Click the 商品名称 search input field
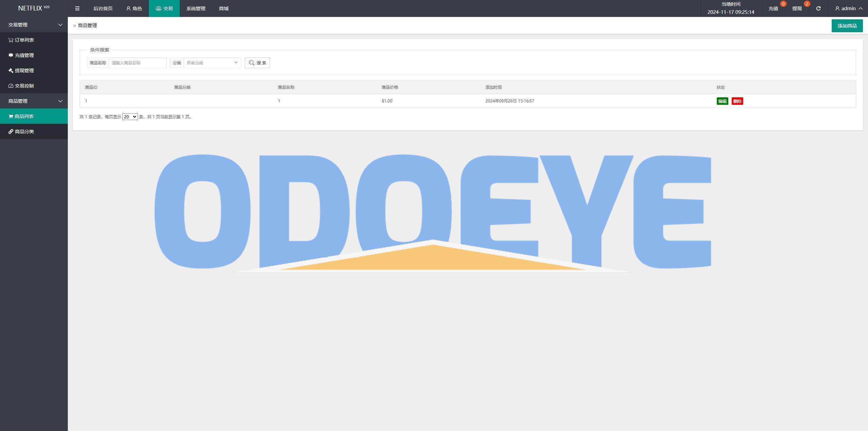 137,63
